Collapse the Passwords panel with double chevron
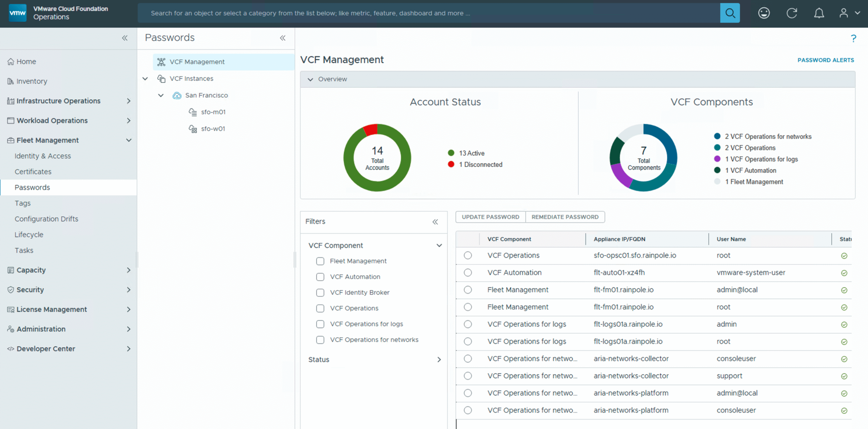The image size is (868, 429). (x=282, y=38)
